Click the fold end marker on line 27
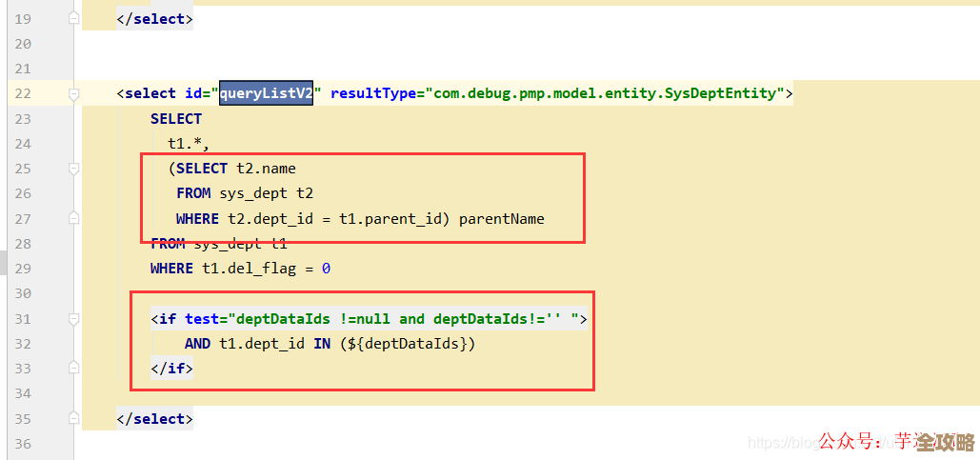This screenshot has width=980, height=460. coord(73,218)
